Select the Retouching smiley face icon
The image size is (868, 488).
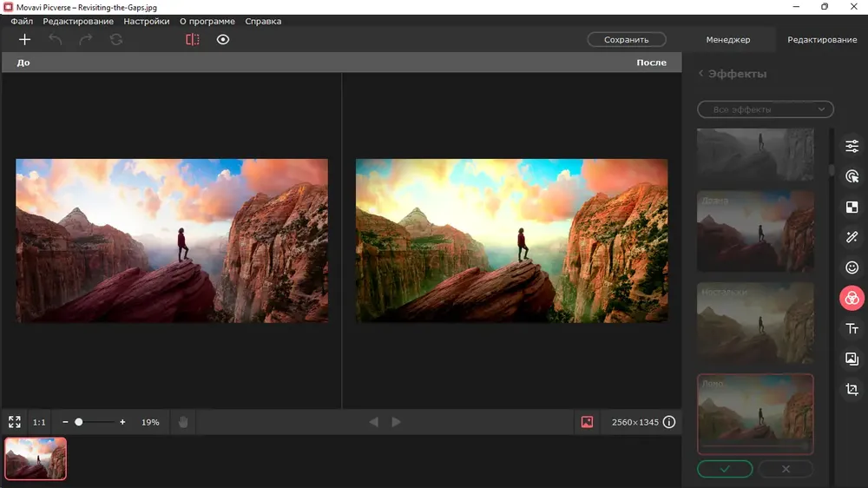(x=852, y=267)
